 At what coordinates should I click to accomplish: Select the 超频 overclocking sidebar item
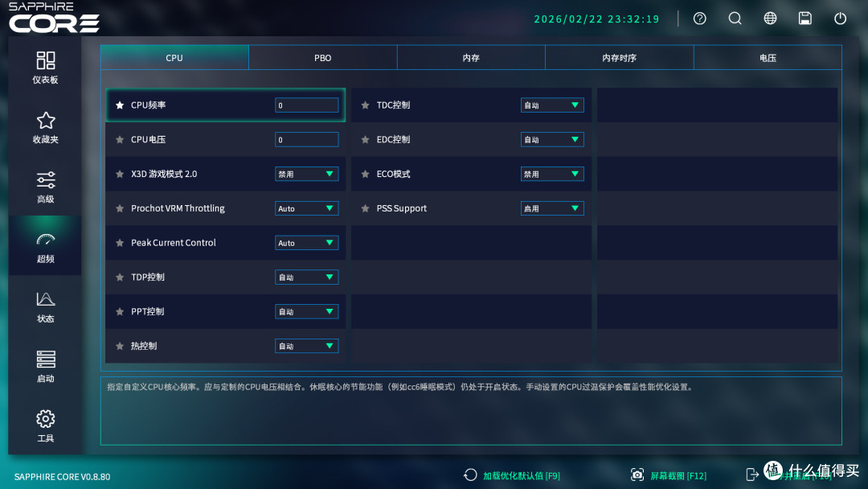[x=45, y=247]
